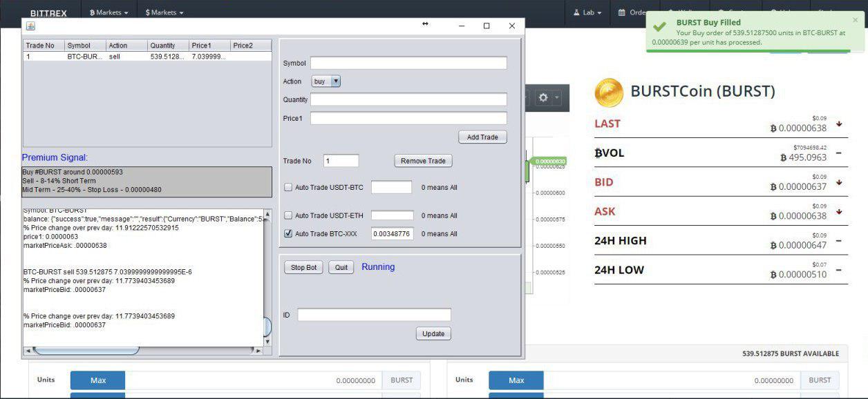Click the log's vertical scrollbar thumb
The width and height of the screenshot is (868, 399).
pos(267,327)
